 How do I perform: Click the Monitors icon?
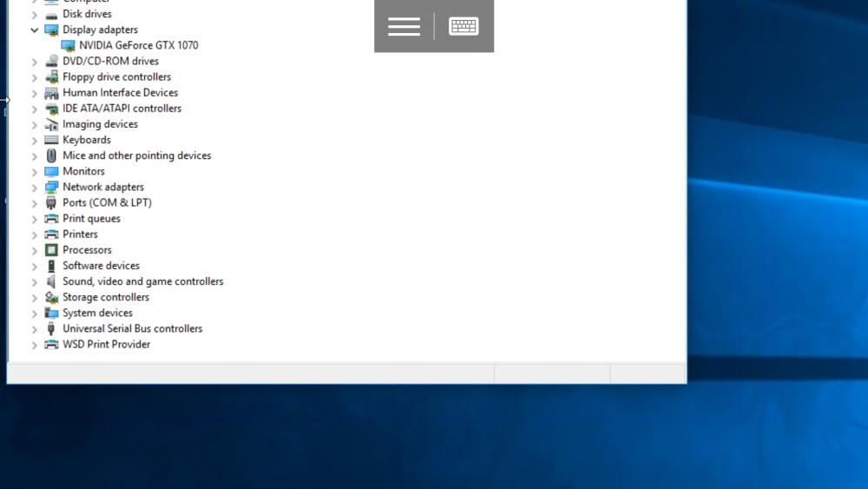51,171
